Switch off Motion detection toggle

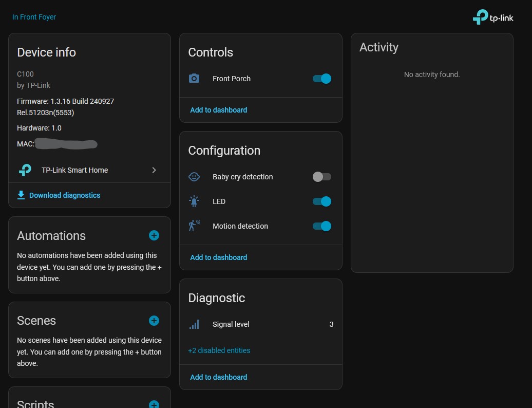coord(322,226)
